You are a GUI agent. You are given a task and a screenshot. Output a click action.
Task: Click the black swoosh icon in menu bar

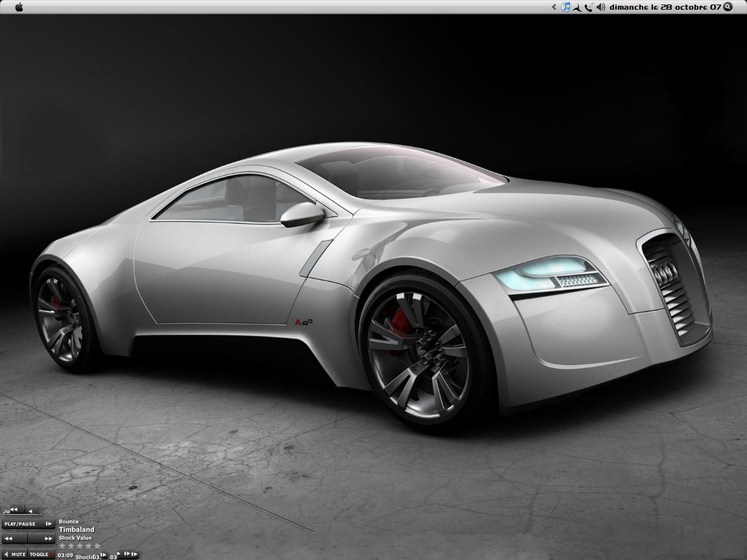coord(576,7)
